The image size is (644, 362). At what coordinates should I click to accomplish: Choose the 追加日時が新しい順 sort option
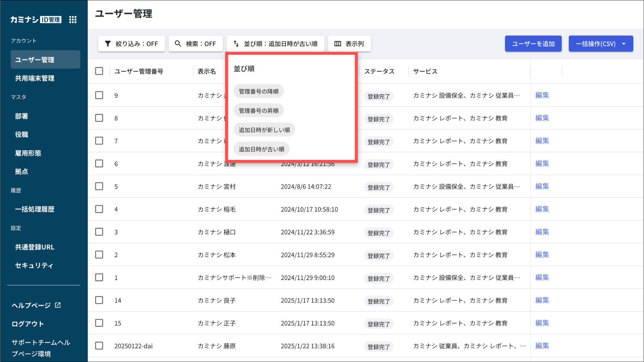coord(264,130)
